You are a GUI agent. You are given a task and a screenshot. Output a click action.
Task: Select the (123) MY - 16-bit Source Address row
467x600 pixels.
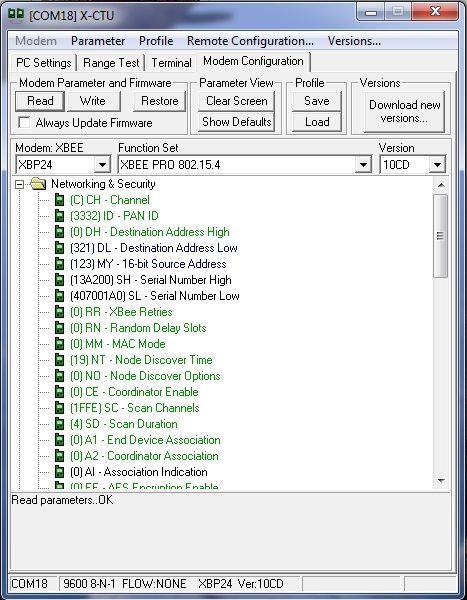tap(148, 264)
